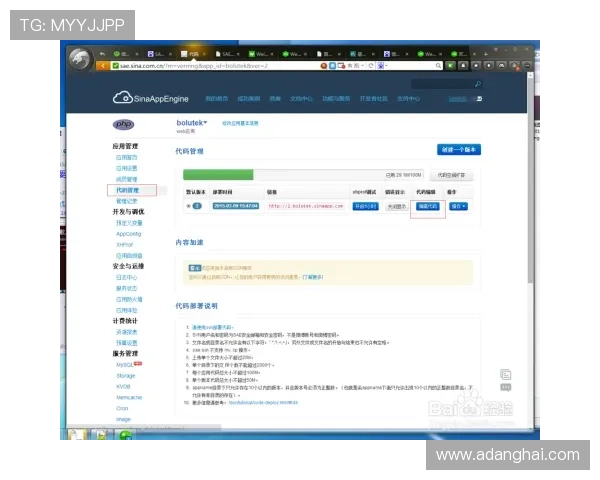This screenshot has height=480, width=600.
Task: Open KVDB service in the sidebar
Action: [123, 387]
